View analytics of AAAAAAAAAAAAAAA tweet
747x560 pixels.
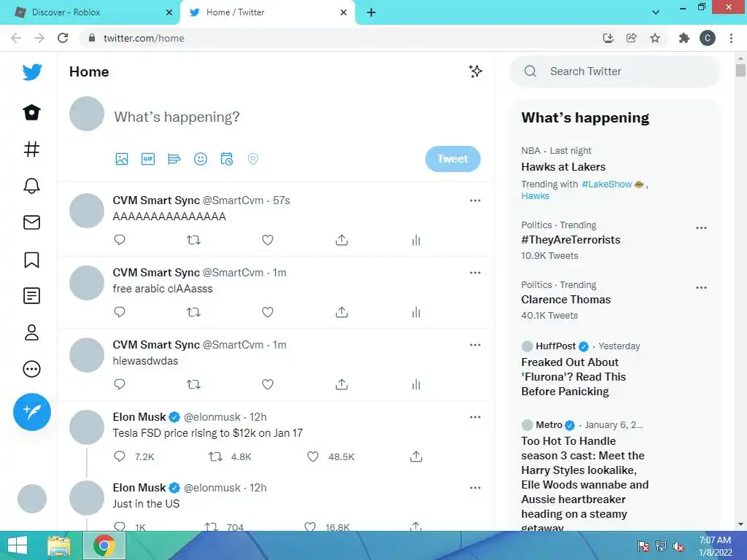416,240
